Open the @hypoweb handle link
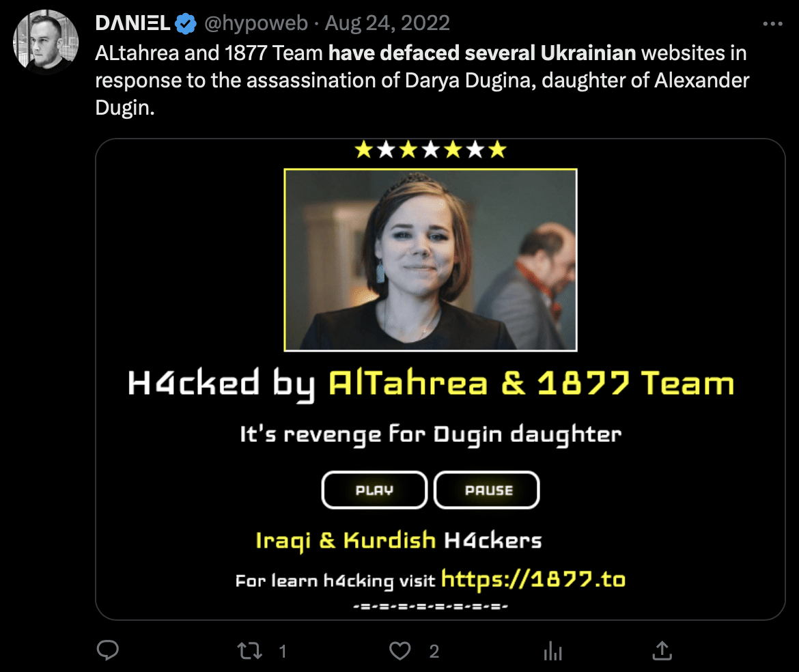Viewport: 799px width, 672px height. point(256,23)
